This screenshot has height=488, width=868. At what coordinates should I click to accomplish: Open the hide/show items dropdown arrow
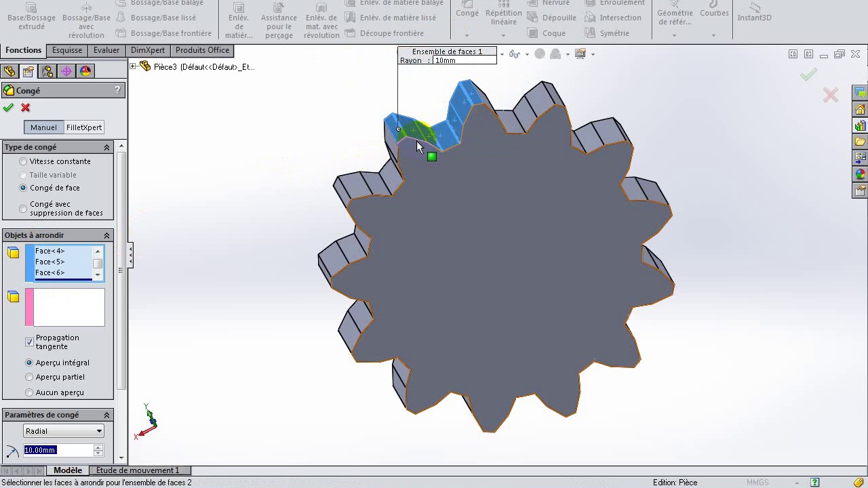point(527,54)
